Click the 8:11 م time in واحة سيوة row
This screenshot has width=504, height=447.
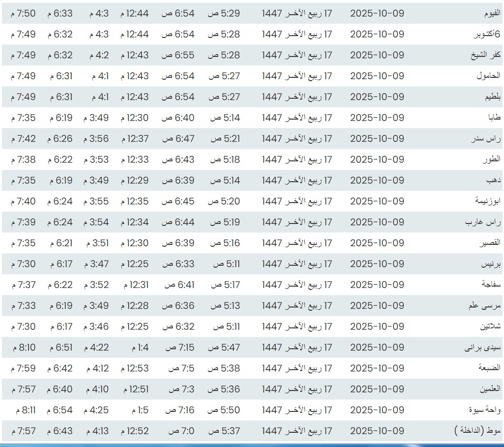(24, 410)
